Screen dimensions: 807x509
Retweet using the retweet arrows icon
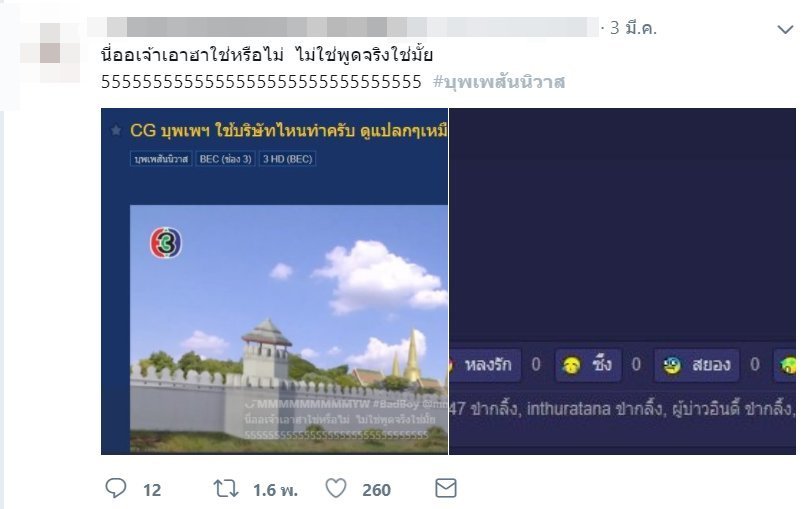226,488
